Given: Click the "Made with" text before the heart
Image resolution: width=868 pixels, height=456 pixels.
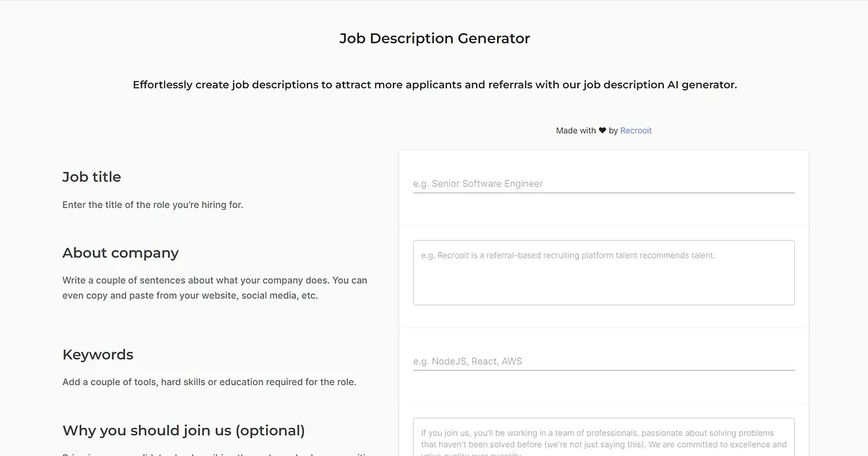Looking at the screenshot, I should coord(576,131).
